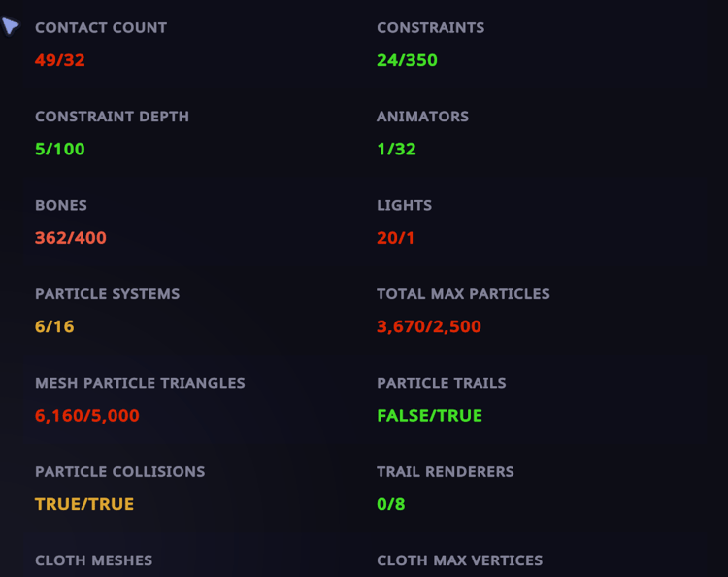The image size is (728, 577).
Task: Select the FALSE/TRUE particle trails value
Action: click(429, 416)
